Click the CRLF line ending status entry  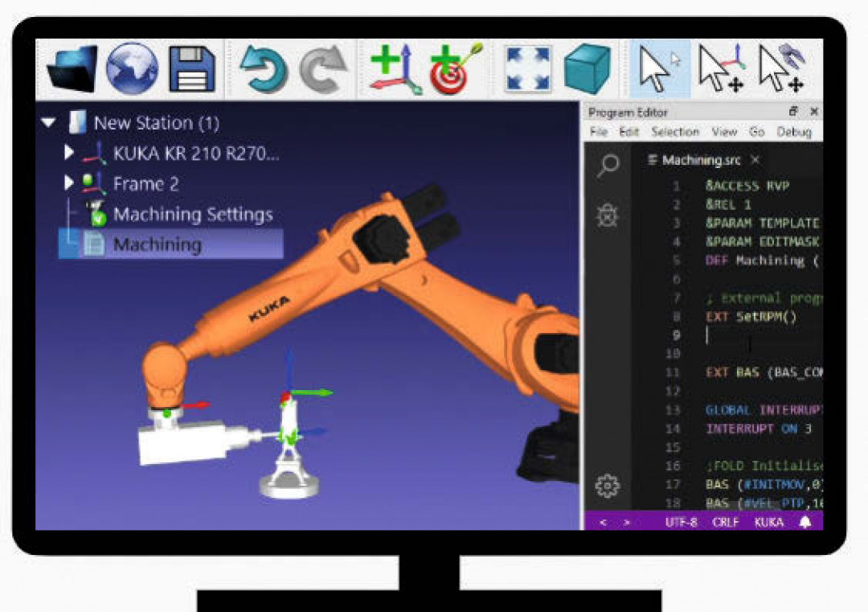tap(725, 522)
